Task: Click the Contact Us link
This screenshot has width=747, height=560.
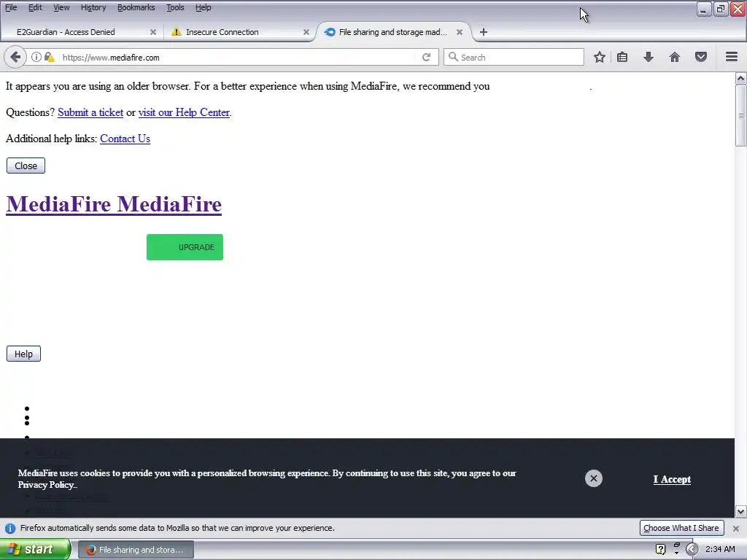Action: pos(125,139)
